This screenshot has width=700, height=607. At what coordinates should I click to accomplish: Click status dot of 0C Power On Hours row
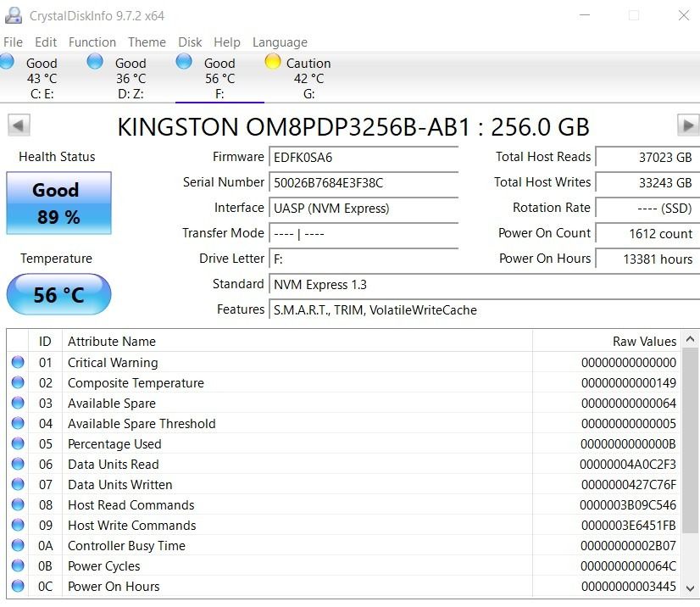click(18, 586)
